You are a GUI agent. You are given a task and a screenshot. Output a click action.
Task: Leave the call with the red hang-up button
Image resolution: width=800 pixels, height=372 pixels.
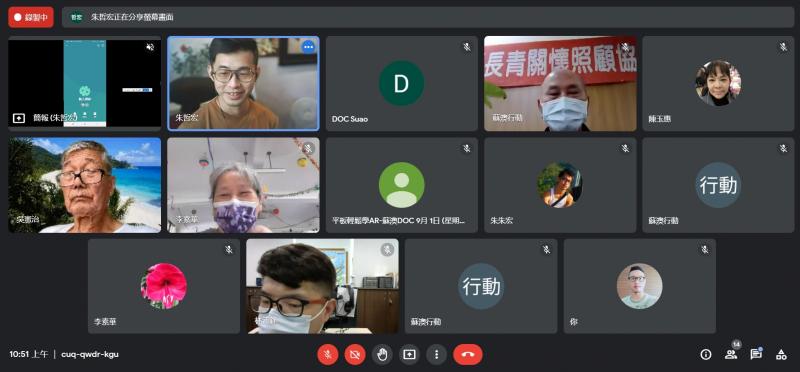click(468, 354)
